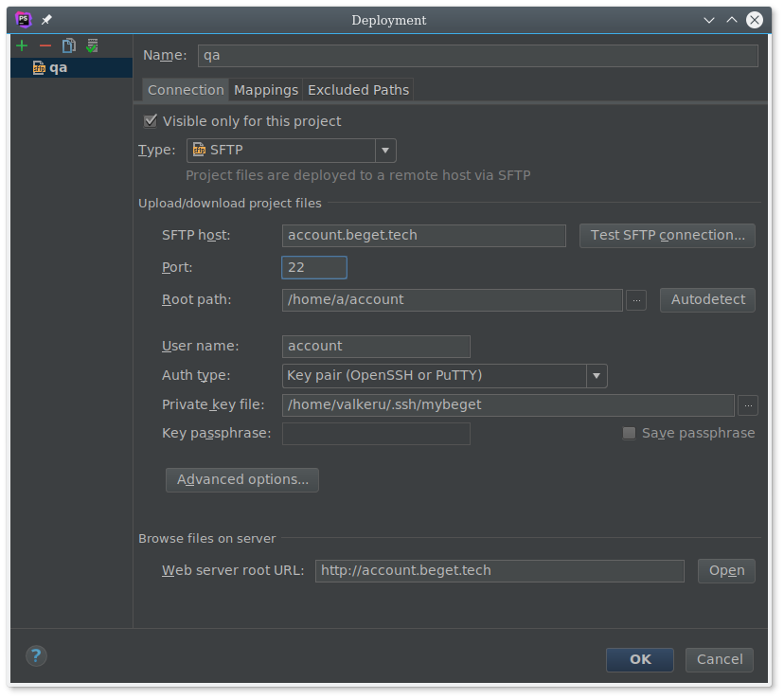This screenshot has height=699, width=784.
Task: Enable the Save passphrase checkbox
Action: click(x=629, y=433)
